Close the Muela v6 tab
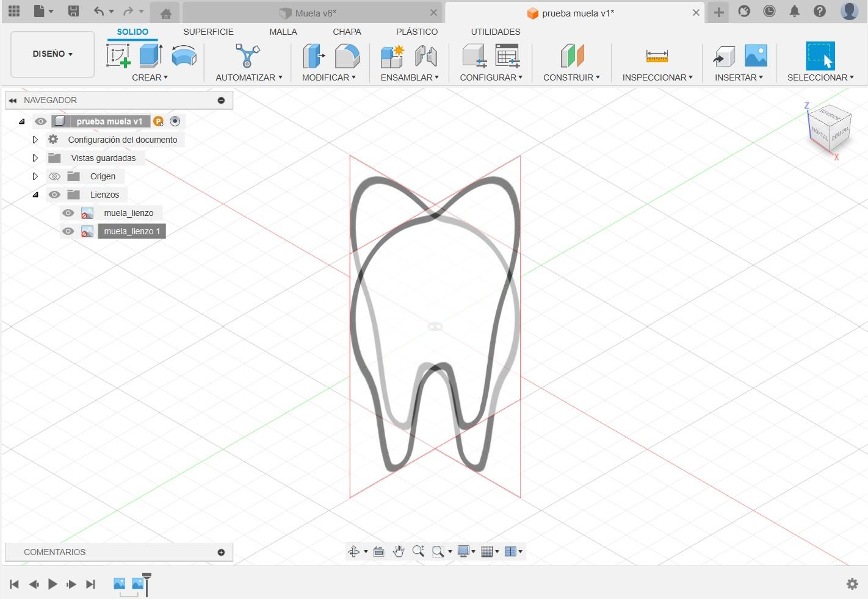The height and width of the screenshot is (599, 868). click(433, 13)
